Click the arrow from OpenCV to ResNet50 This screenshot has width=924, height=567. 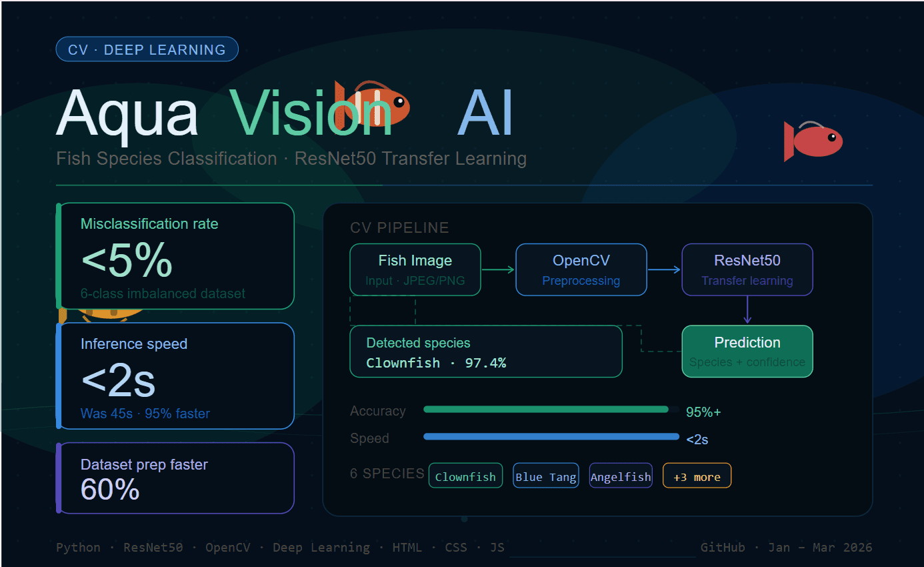(664, 269)
